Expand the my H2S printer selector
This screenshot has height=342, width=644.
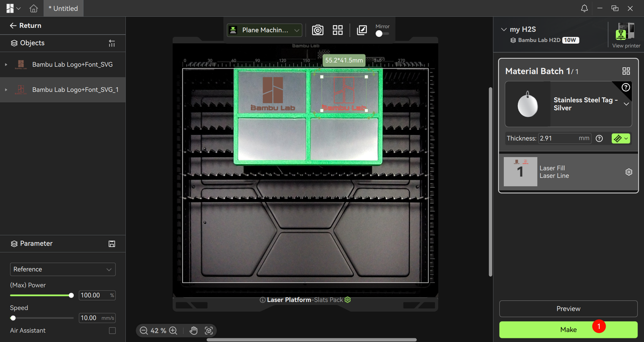click(504, 30)
